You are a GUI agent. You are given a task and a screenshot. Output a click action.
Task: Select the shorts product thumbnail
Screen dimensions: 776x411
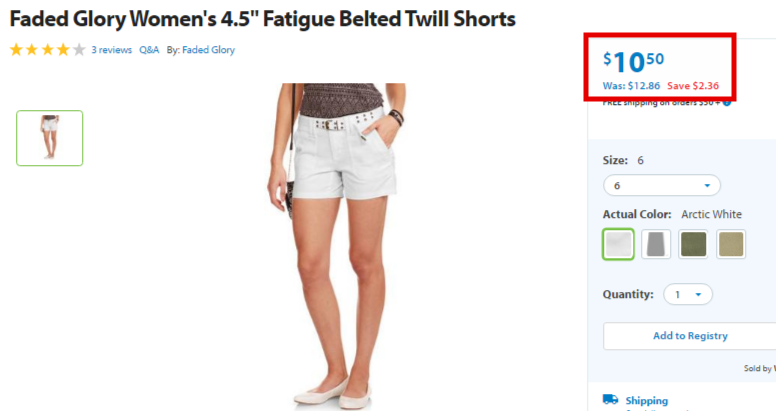pos(49,138)
